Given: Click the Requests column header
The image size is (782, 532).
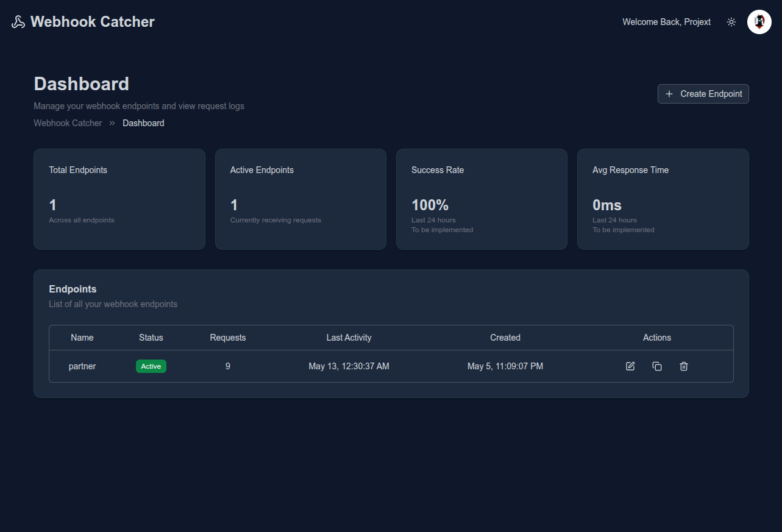Looking at the screenshot, I should point(227,337).
